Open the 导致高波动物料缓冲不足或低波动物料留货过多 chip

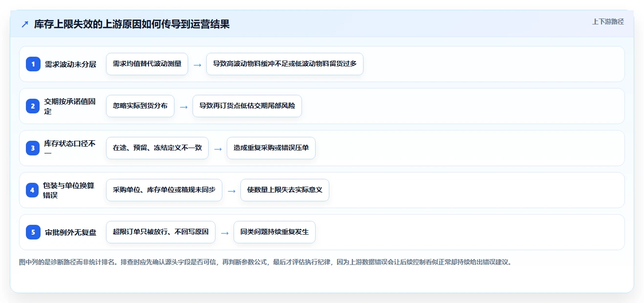[x=285, y=64]
